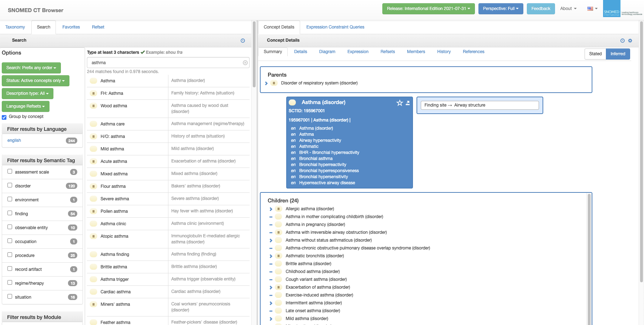The width and height of the screenshot is (644, 325).
Task: Open Severe asthma search result
Action: 168,199
